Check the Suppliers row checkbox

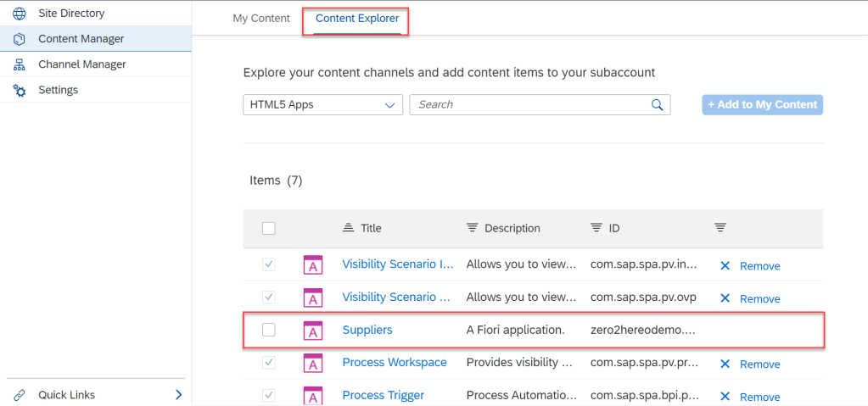[x=269, y=330]
